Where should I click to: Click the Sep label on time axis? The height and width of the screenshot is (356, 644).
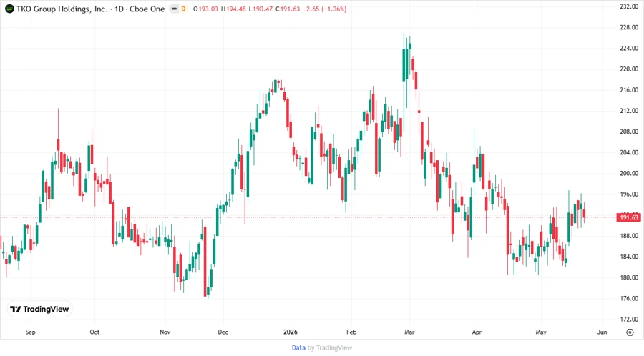[30, 332]
